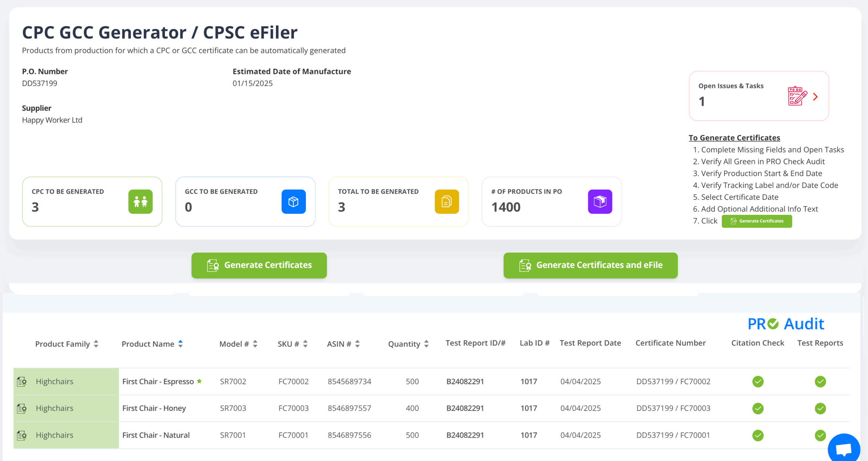
Task: Click the small Generate Certificates step button
Action: pos(757,221)
